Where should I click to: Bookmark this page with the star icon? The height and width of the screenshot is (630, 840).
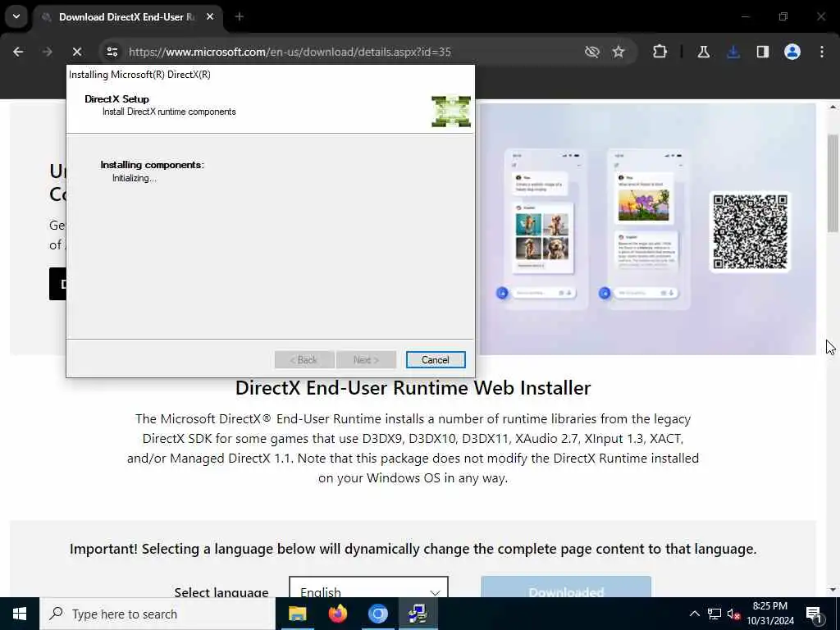[619, 52]
